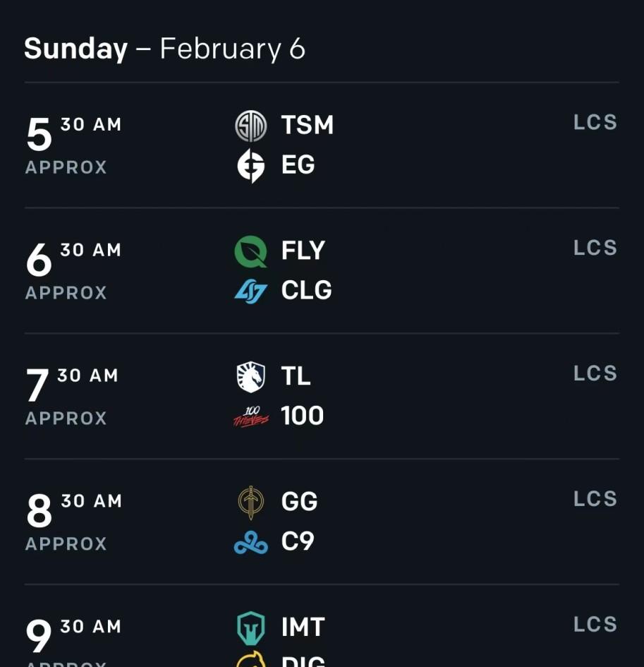Viewport: 644px width, 667px height.
Task: Select the FlyQuest leaf logo
Action: point(251,251)
